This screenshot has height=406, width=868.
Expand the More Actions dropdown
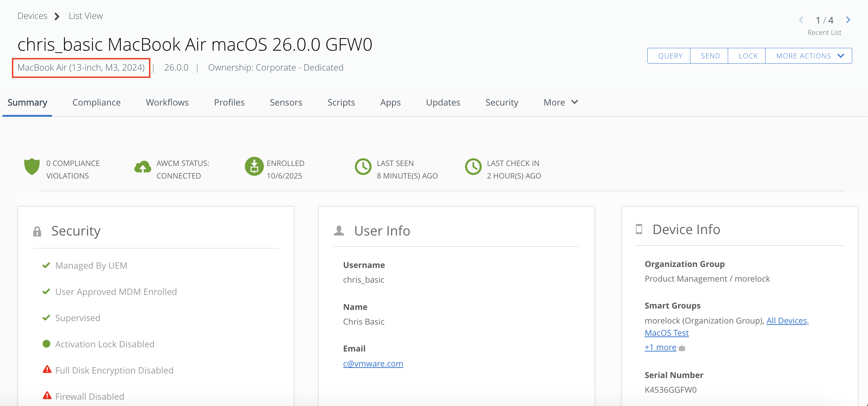808,56
